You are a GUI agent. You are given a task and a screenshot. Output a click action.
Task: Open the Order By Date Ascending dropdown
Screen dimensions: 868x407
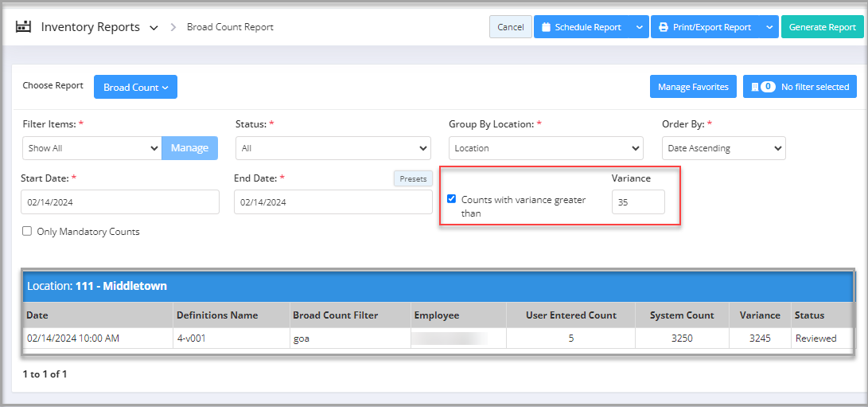point(723,148)
